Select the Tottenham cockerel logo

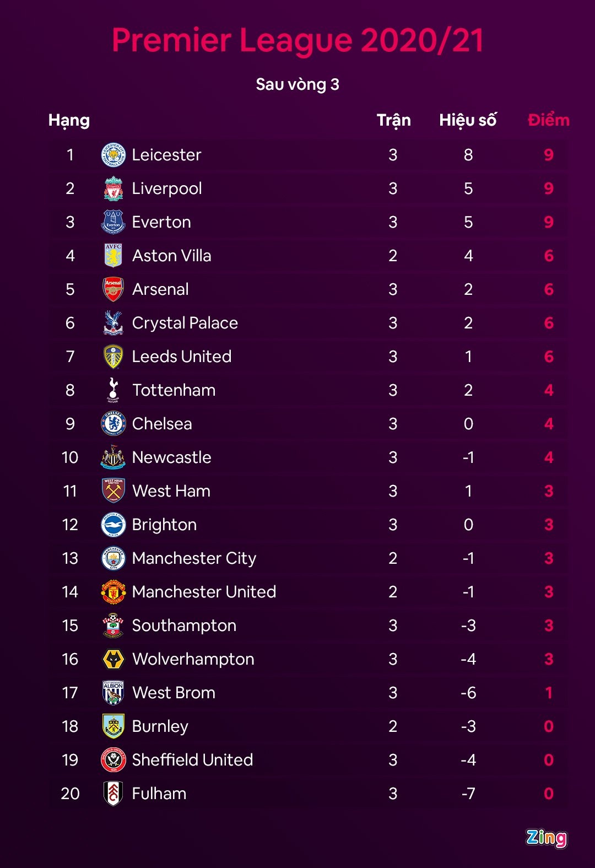(x=113, y=390)
